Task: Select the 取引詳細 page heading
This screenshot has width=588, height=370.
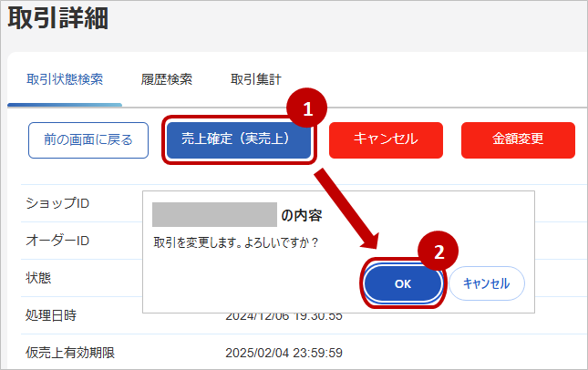Action: (x=58, y=18)
